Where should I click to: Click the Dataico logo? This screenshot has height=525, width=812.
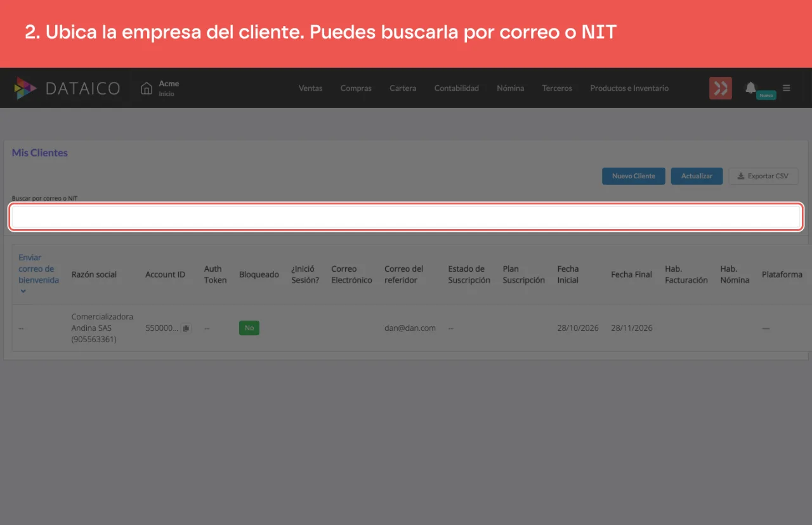point(67,88)
